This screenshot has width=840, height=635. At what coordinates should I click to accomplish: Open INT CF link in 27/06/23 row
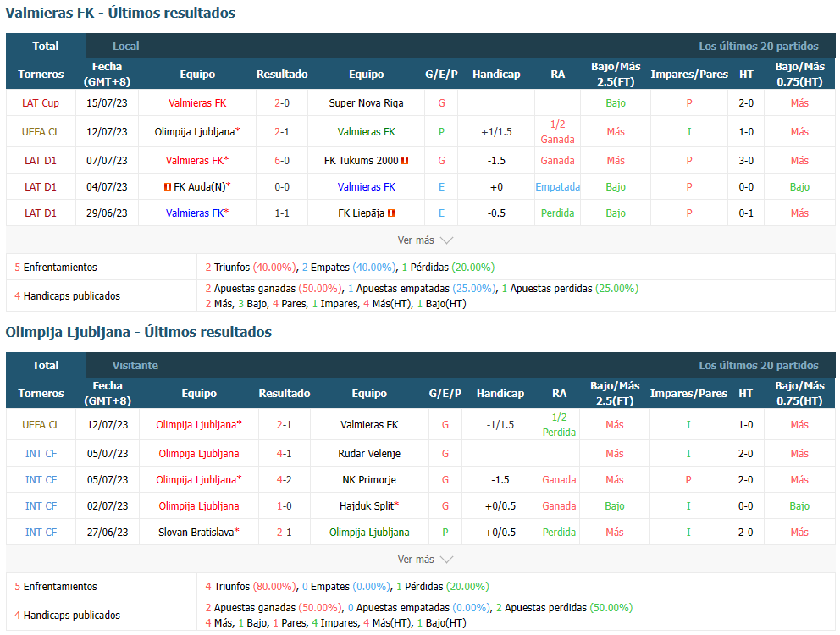[x=41, y=533]
